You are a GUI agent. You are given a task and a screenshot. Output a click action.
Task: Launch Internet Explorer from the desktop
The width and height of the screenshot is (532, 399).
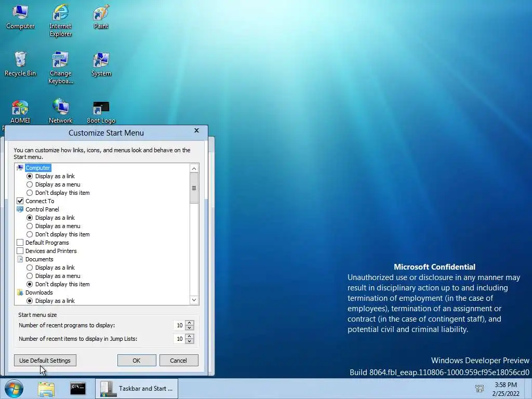60,20
